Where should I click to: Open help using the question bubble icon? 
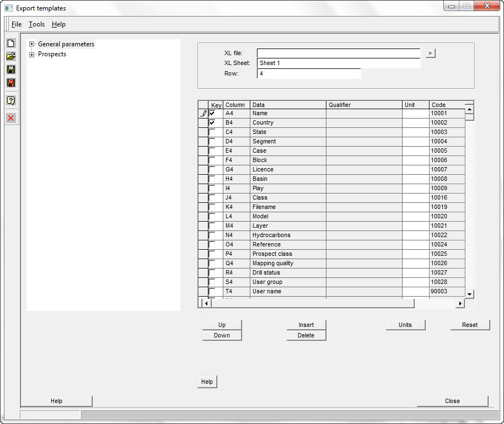(x=10, y=100)
